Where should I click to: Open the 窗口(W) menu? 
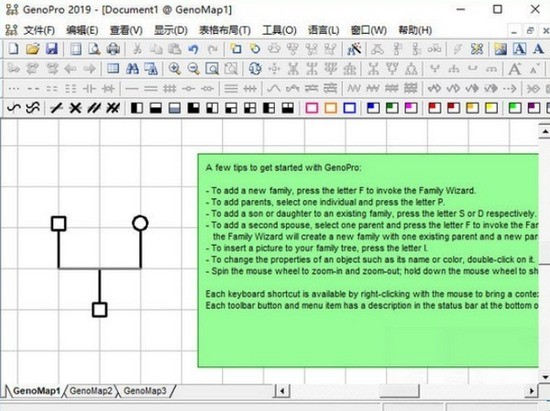click(369, 30)
